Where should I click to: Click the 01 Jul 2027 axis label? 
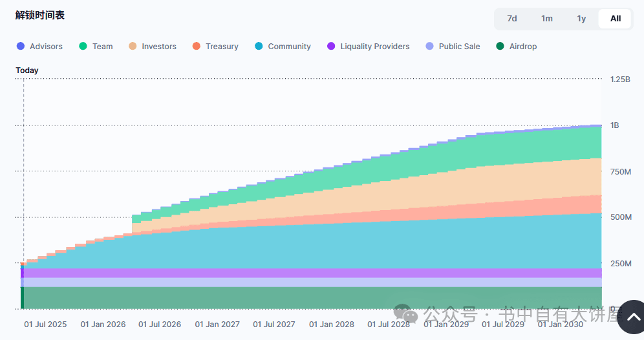point(274,324)
